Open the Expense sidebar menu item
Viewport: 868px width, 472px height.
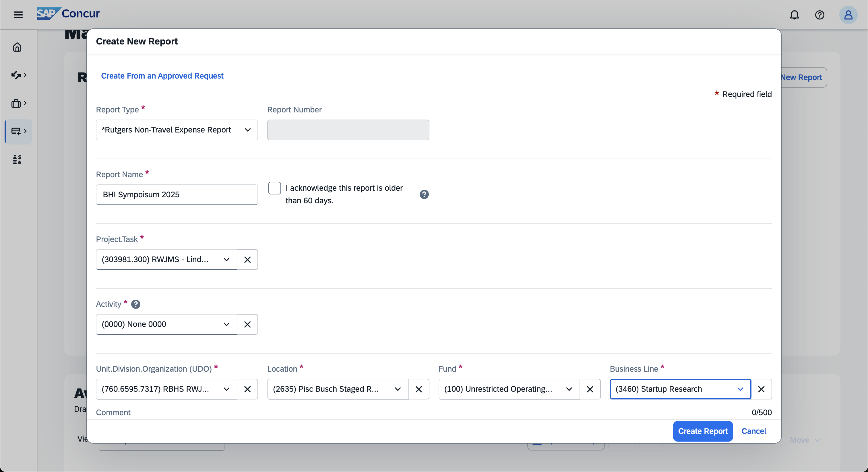[x=18, y=131]
